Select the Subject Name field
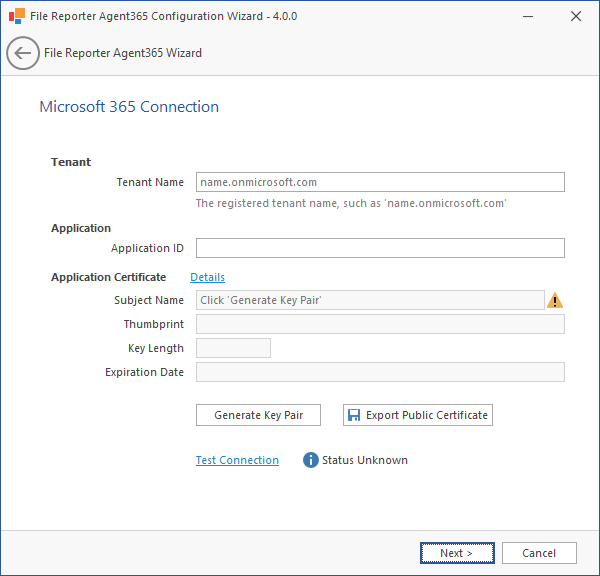 [x=370, y=300]
